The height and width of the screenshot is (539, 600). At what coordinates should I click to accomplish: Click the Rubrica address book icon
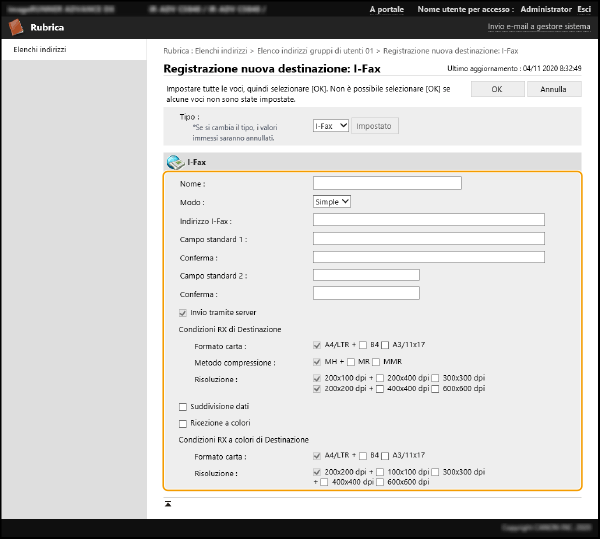[16, 27]
